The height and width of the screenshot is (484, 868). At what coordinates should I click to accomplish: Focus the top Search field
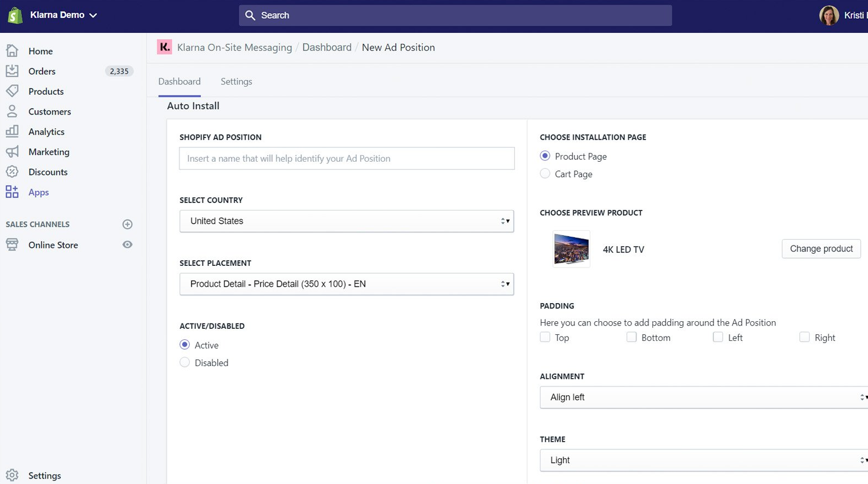point(455,15)
